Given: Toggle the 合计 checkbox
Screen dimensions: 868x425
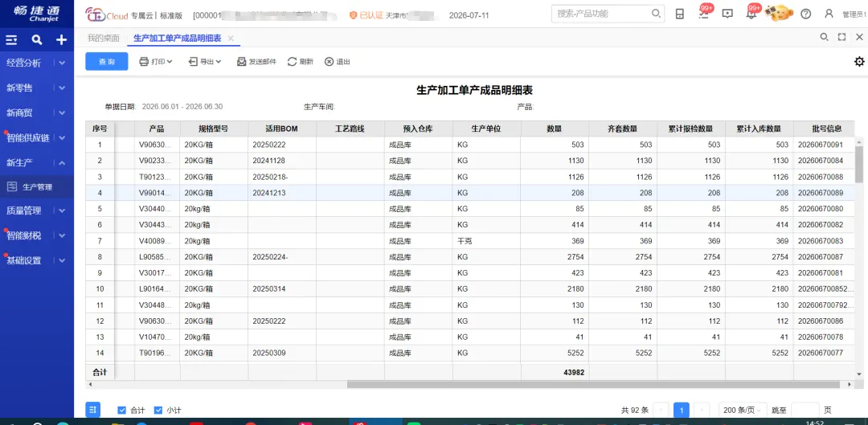Looking at the screenshot, I should point(122,410).
